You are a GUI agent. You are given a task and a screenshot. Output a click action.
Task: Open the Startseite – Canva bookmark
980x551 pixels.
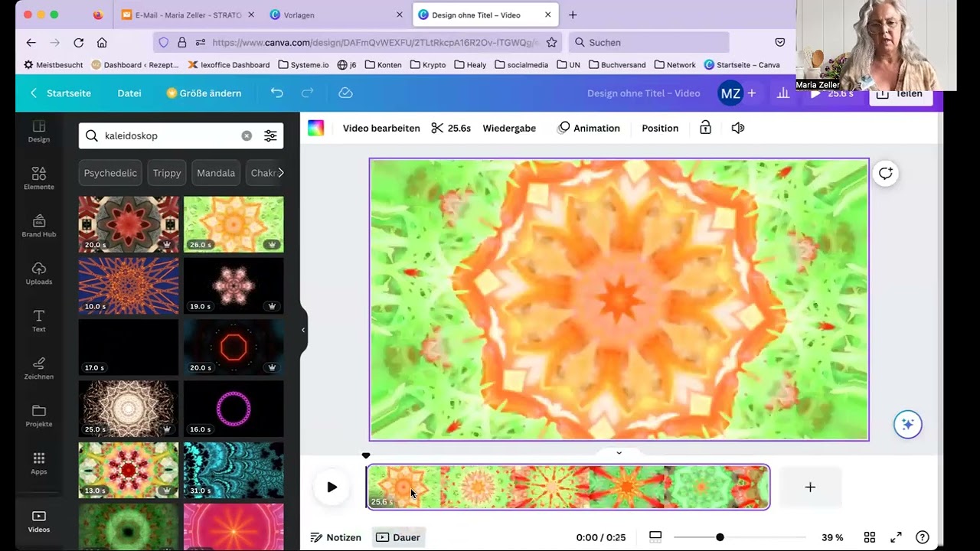tap(742, 65)
